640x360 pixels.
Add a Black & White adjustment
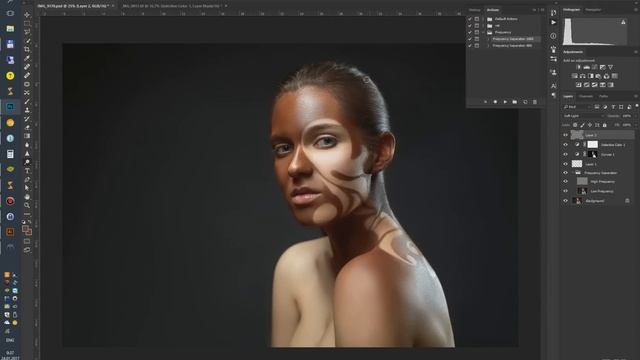[x=591, y=76]
